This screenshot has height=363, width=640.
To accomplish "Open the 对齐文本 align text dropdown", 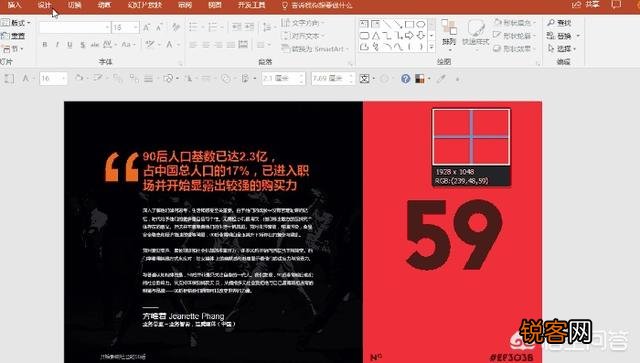I will [x=304, y=36].
